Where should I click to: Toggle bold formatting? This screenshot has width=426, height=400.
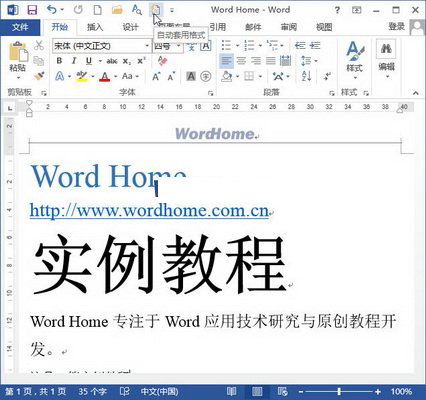click(x=59, y=61)
